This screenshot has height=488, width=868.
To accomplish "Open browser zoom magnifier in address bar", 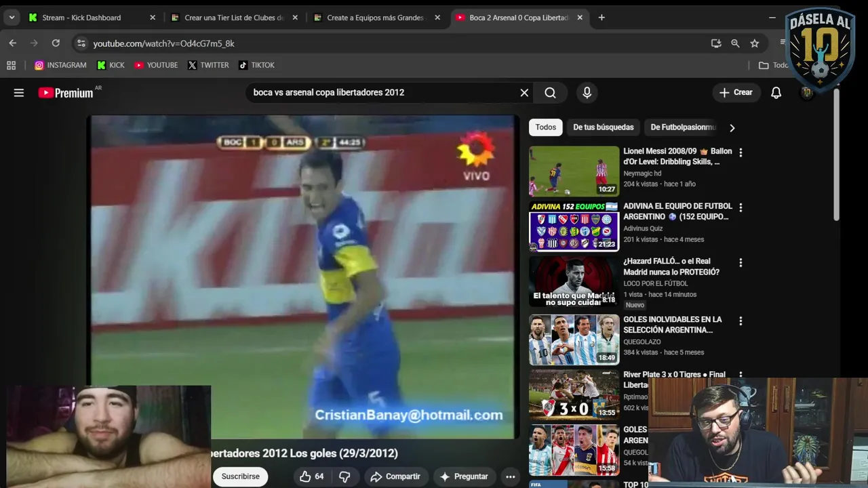I will (735, 43).
